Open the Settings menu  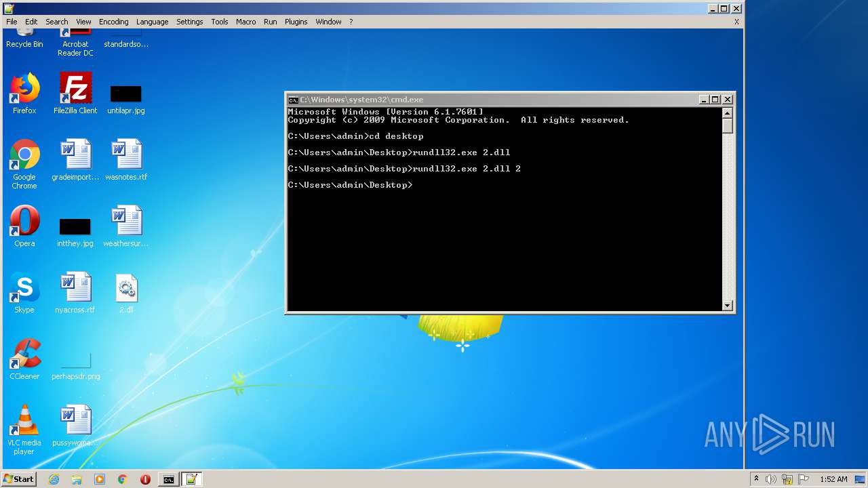[x=189, y=22]
